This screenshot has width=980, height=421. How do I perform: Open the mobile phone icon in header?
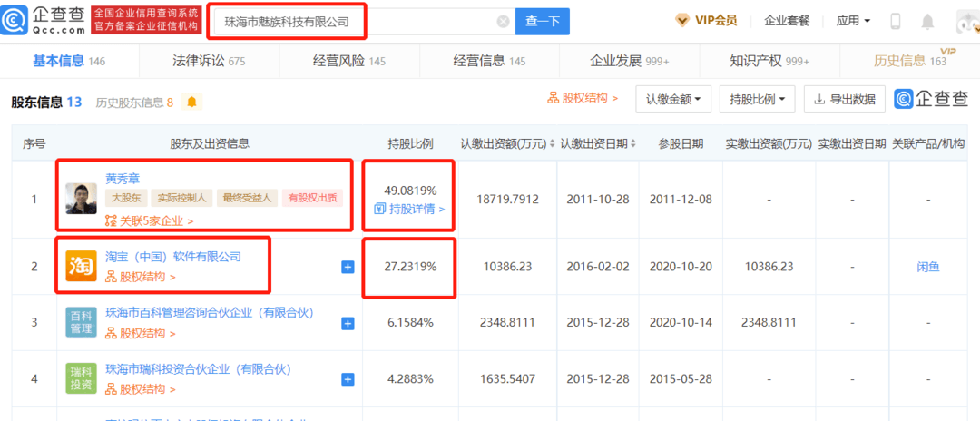895,21
